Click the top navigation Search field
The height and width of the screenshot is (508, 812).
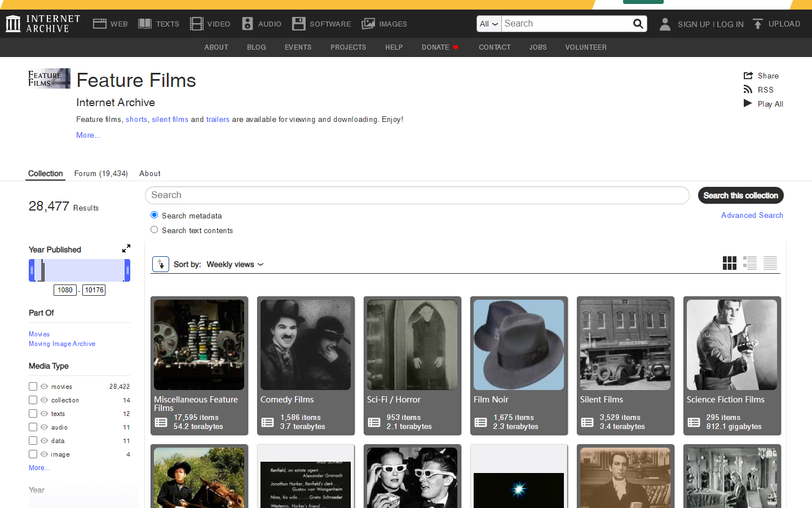coord(567,24)
